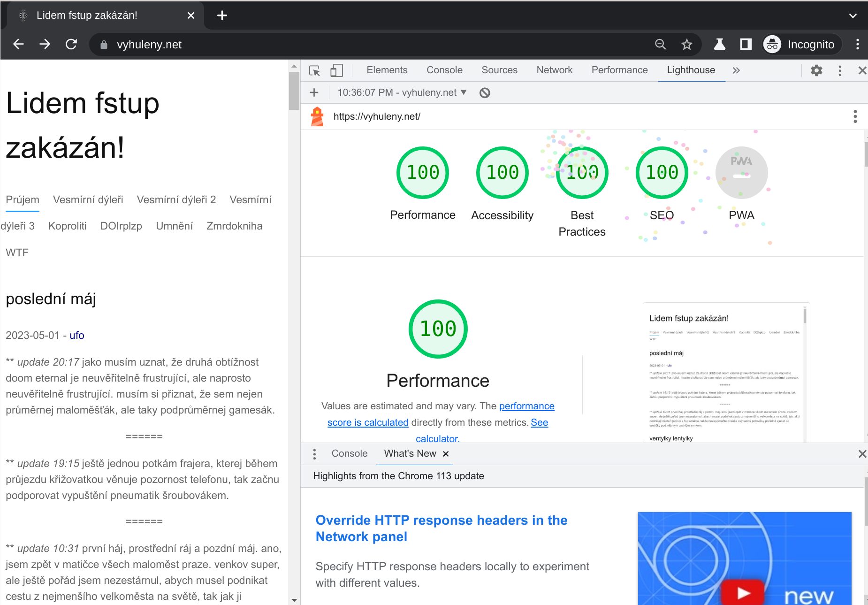Switch to the Network tab
This screenshot has width=868, height=605.
point(554,70)
